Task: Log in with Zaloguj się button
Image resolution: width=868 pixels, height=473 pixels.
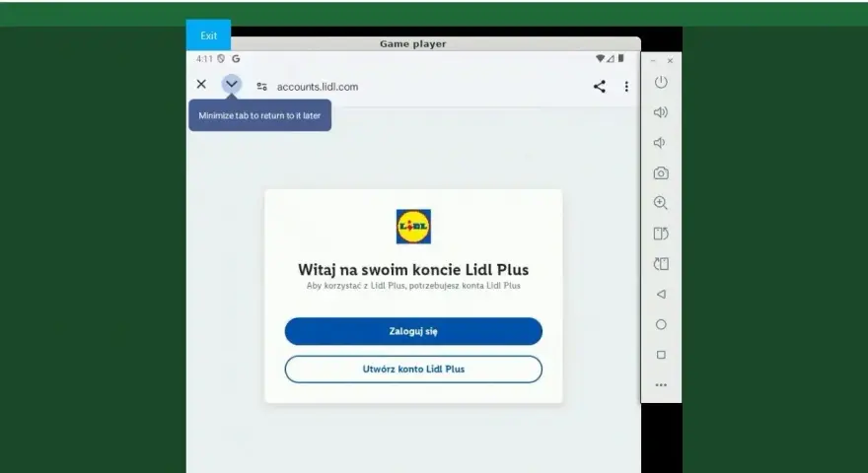Action: coord(413,331)
